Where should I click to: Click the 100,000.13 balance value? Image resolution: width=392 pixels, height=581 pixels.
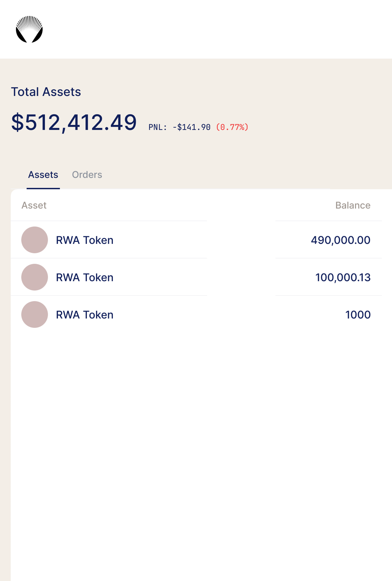coord(343,278)
